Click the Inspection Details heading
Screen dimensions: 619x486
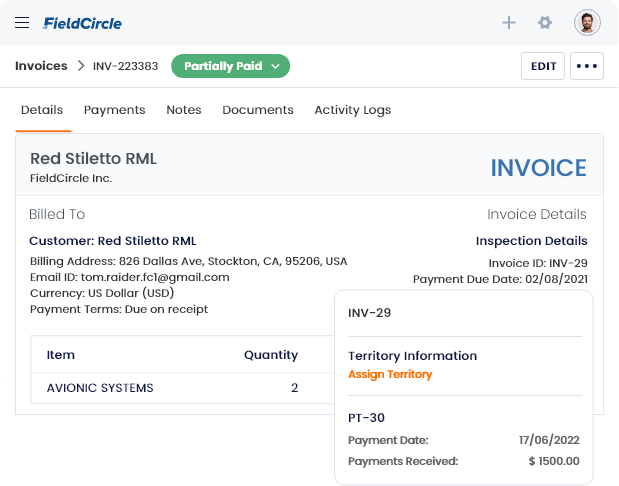[531, 241]
